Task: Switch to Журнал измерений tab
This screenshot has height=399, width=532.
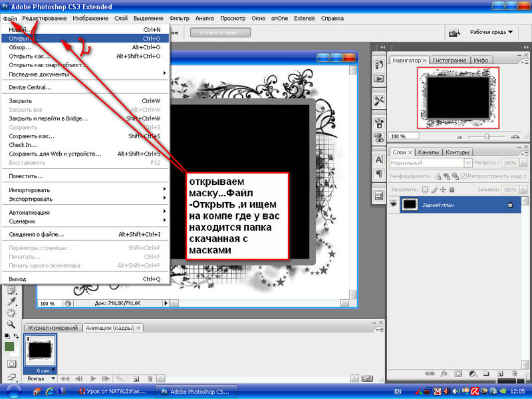Action: click(x=53, y=328)
